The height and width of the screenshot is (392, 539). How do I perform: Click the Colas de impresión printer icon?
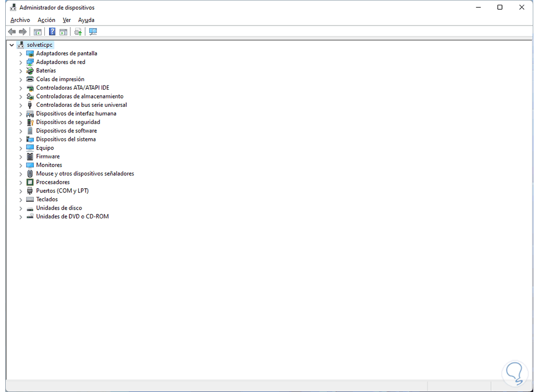(30, 79)
